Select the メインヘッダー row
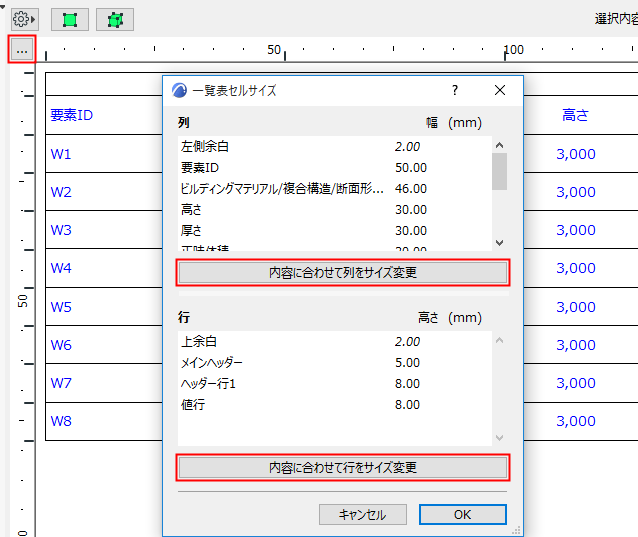 coord(335,362)
